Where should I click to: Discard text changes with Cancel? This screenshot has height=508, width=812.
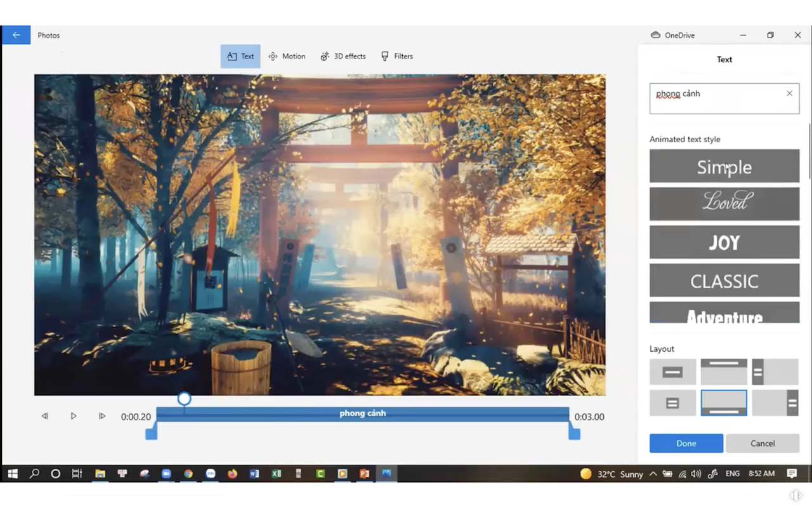pyautogui.click(x=763, y=443)
